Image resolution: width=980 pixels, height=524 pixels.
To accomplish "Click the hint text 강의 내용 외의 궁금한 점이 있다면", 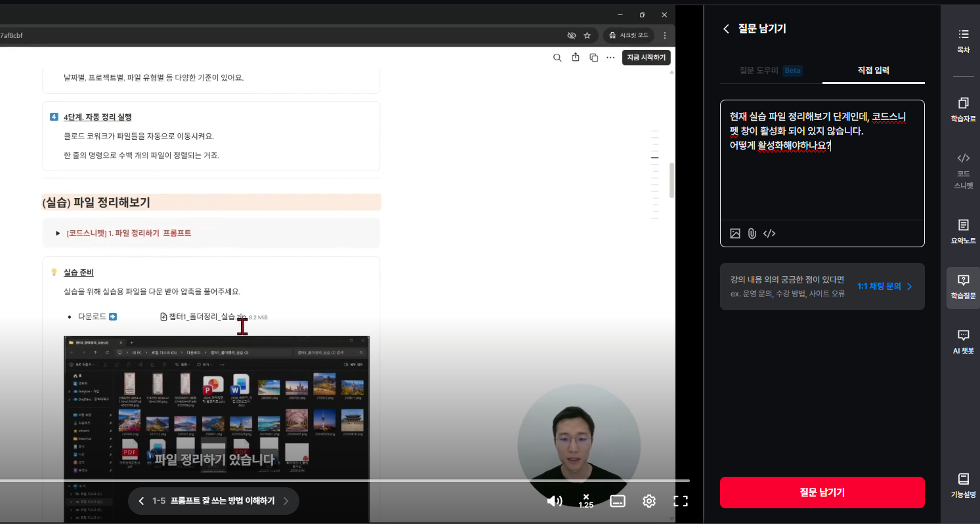I will pos(787,280).
